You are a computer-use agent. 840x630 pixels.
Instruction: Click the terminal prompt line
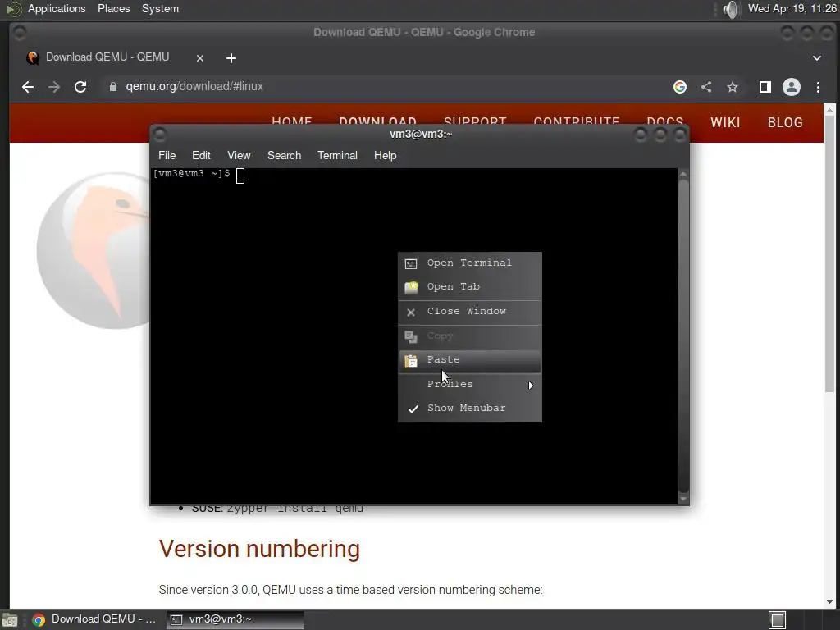pos(199,174)
